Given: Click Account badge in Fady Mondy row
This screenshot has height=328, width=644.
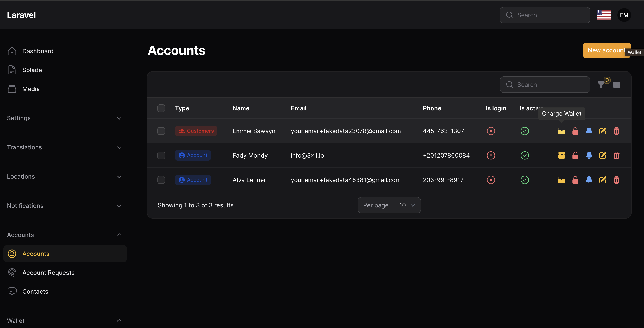Looking at the screenshot, I should click(x=193, y=155).
